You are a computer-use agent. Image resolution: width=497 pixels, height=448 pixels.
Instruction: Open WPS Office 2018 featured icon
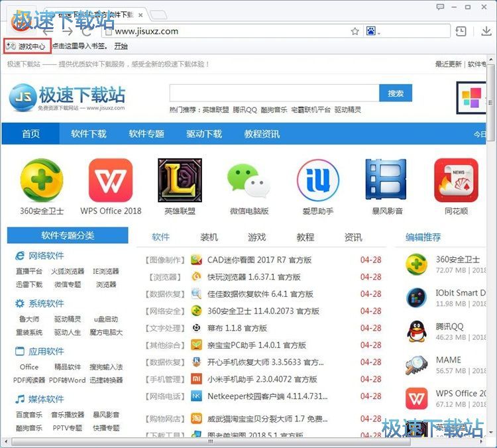[x=111, y=180]
